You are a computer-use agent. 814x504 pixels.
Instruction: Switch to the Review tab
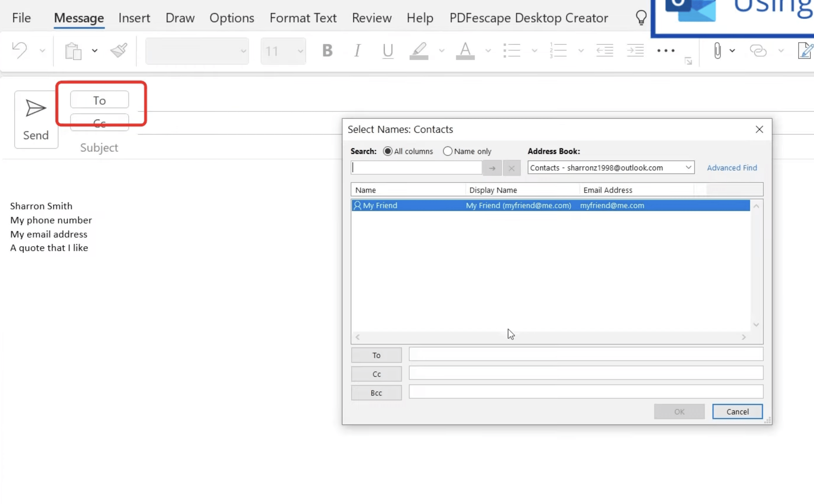point(372,18)
